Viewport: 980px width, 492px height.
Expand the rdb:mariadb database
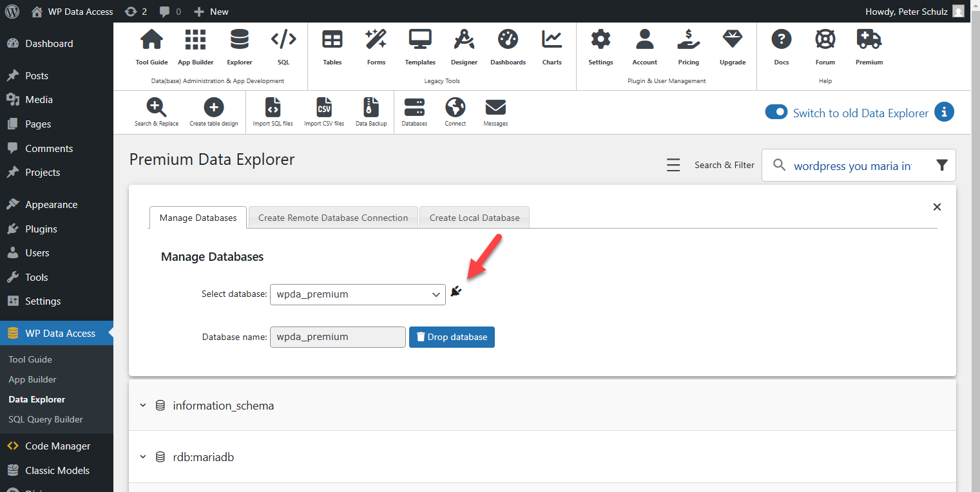pos(144,457)
